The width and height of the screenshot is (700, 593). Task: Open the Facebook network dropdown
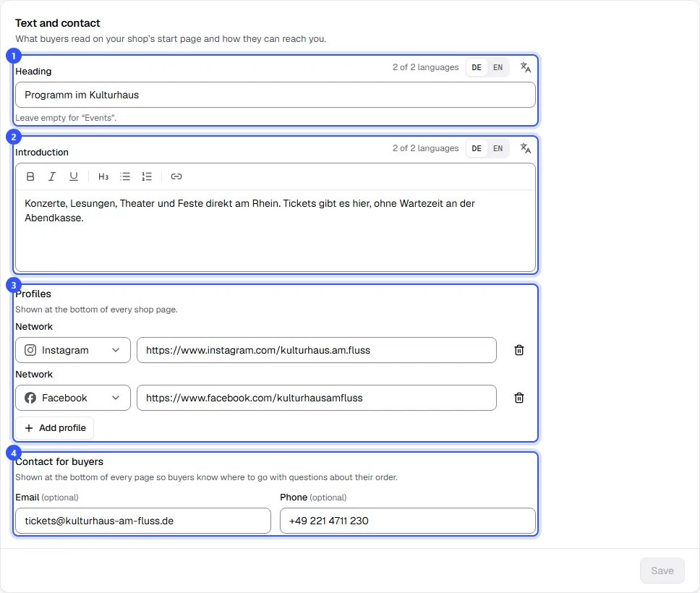coord(73,398)
